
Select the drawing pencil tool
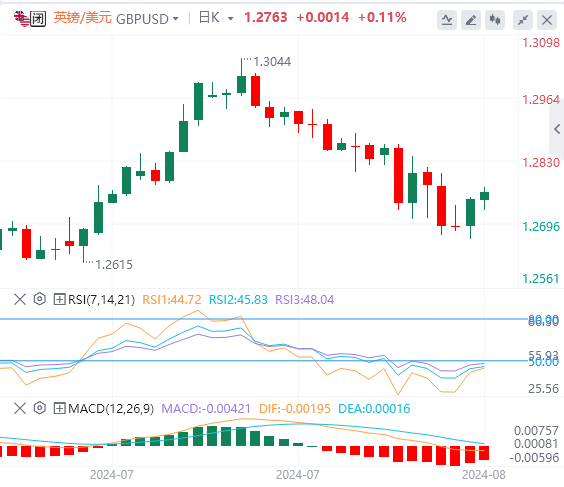point(471,20)
